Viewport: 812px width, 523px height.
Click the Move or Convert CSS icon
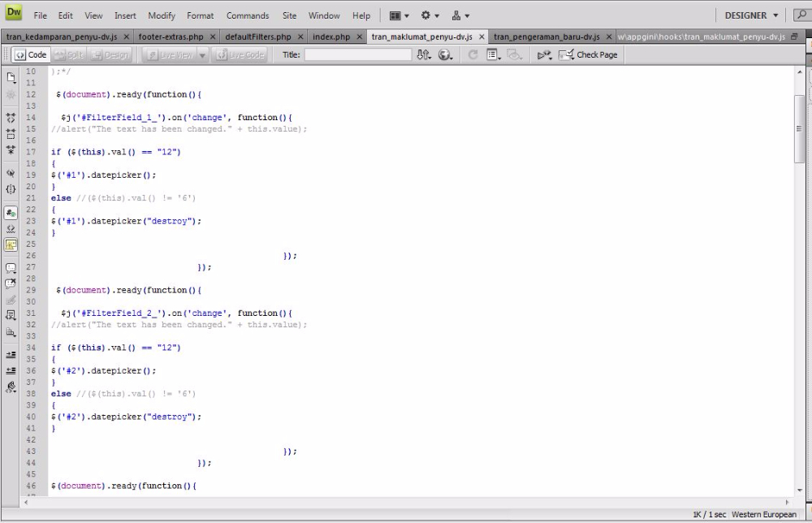pyautogui.click(x=11, y=332)
